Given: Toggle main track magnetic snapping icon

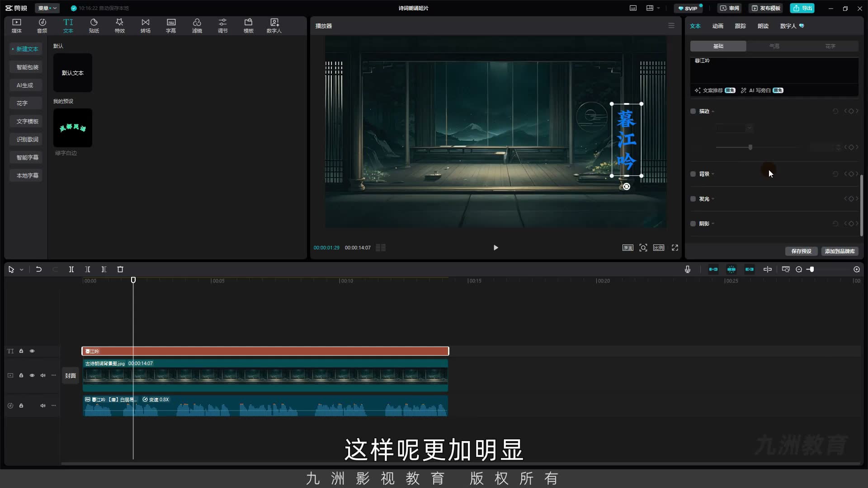Looking at the screenshot, I should click(x=713, y=269).
